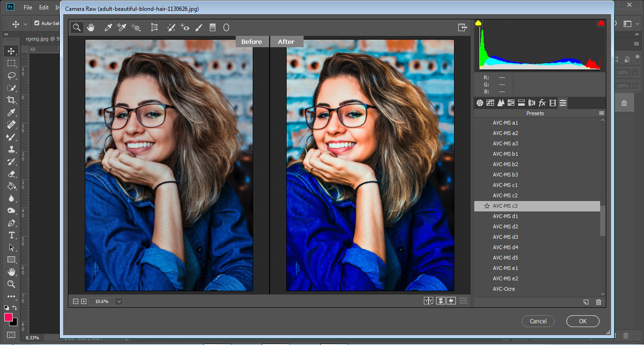644x345 pixels.
Task: Click the OK button
Action: tap(583, 321)
